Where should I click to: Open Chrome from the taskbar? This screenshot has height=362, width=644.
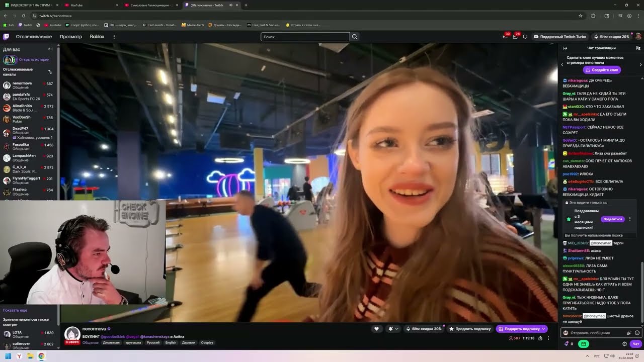click(x=41, y=356)
